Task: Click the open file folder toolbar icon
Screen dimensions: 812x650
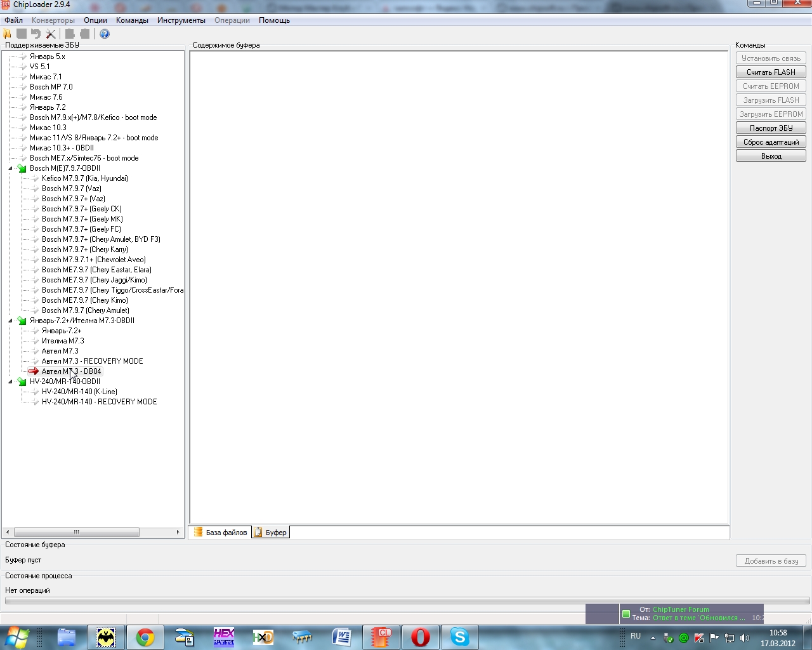Action: pyautogui.click(x=8, y=34)
